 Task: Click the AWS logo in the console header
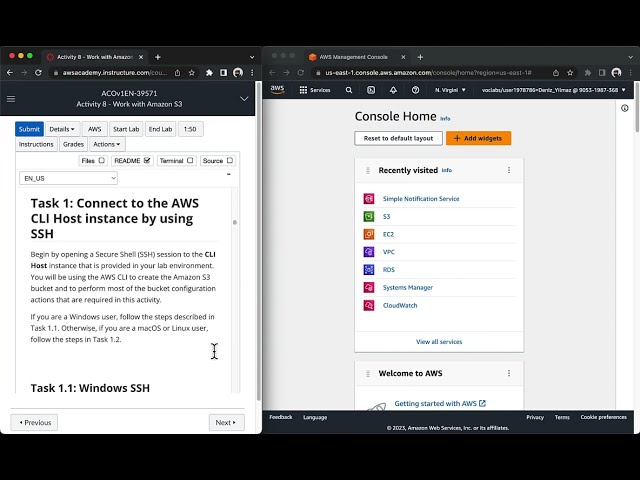pos(277,89)
